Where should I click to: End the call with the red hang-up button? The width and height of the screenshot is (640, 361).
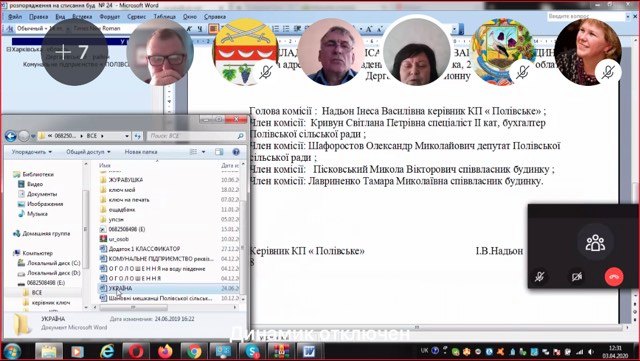tap(614, 276)
